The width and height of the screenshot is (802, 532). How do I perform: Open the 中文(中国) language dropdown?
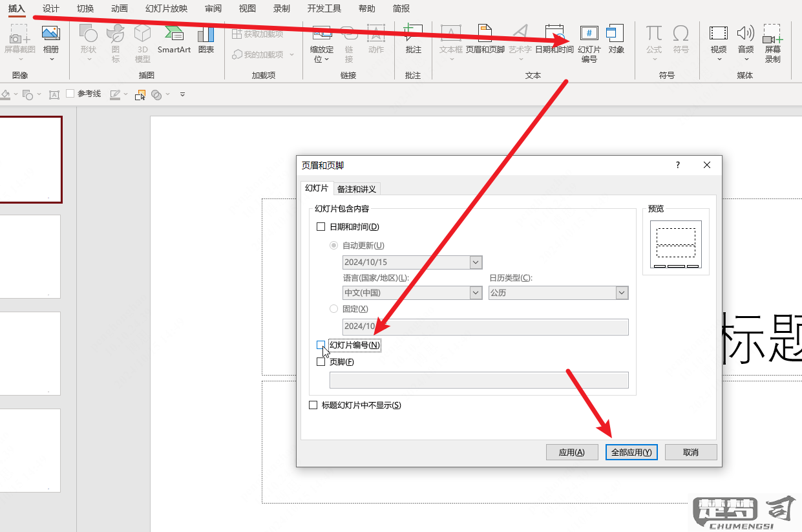[x=476, y=293]
